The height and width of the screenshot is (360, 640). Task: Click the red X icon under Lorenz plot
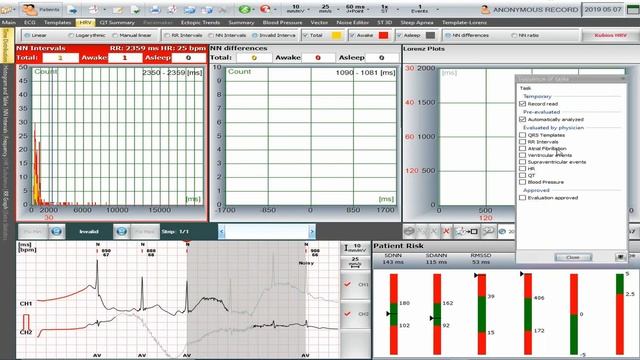tap(446, 231)
